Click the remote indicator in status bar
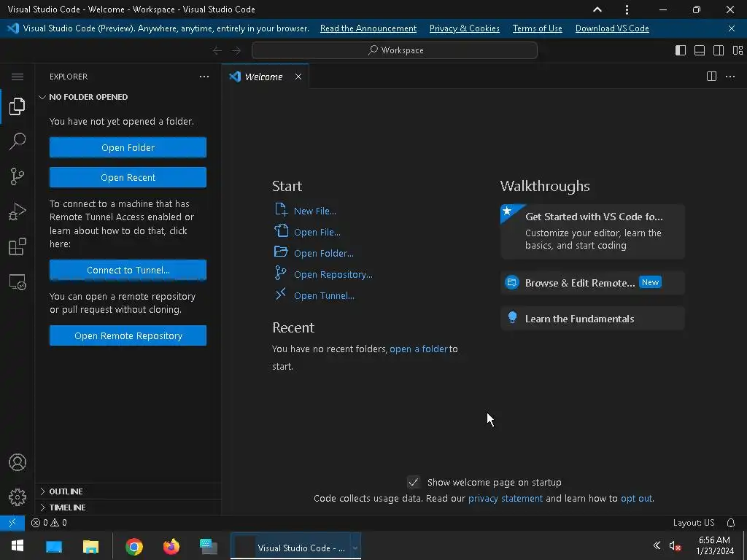 [x=12, y=523]
